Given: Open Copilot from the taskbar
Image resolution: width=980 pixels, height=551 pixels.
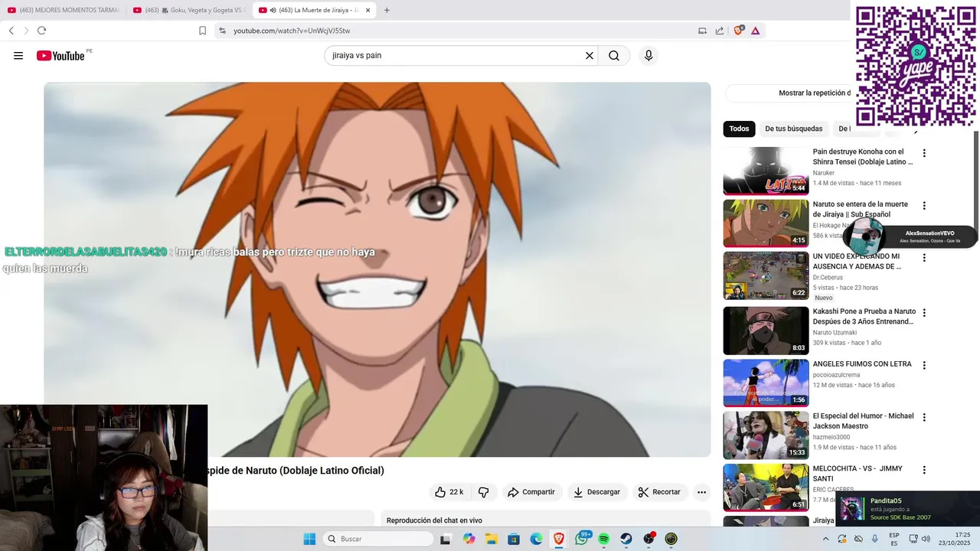Looking at the screenshot, I should pos(469,539).
